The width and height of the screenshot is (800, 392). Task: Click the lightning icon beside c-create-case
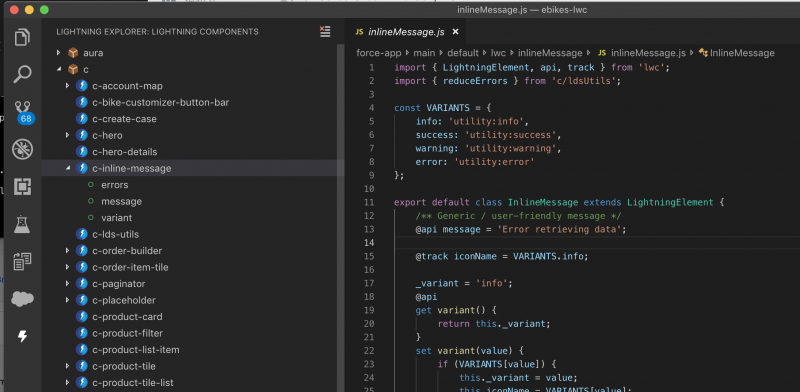(82, 118)
